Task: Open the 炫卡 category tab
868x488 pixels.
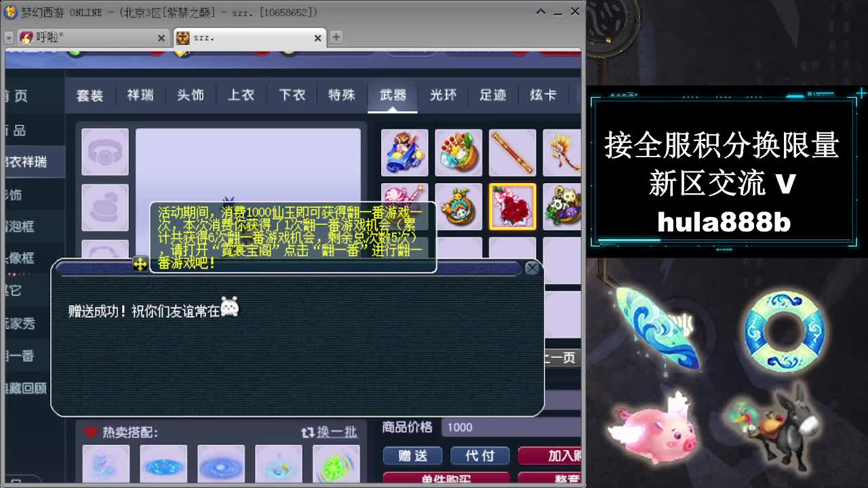Action: (543, 96)
